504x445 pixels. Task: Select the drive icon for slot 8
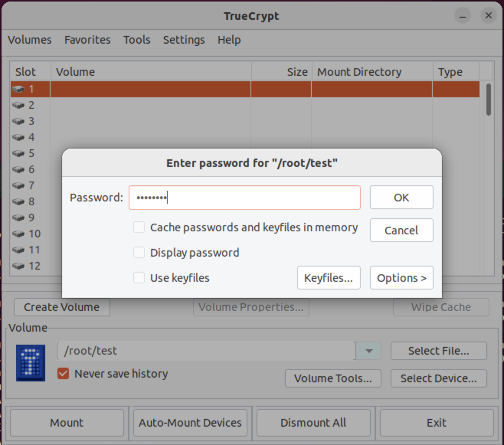(18, 202)
